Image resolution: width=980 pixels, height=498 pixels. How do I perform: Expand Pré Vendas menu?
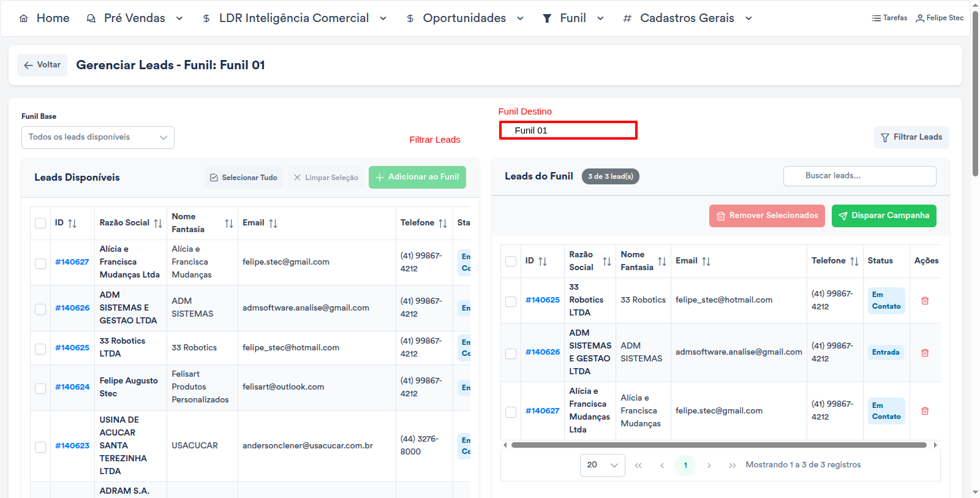[x=134, y=18]
